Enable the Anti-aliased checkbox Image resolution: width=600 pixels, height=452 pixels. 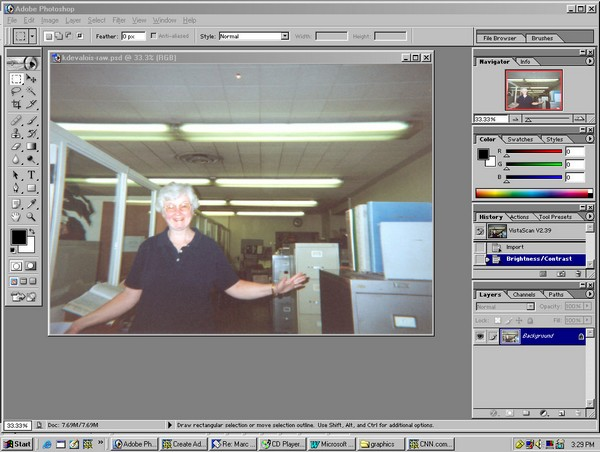pyautogui.click(x=153, y=36)
